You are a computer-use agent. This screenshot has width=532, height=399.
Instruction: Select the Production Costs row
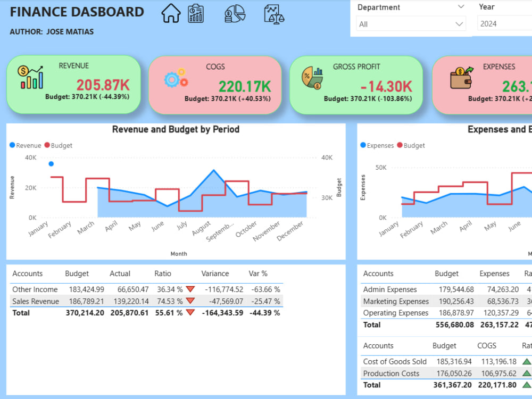click(x=446, y=373)
